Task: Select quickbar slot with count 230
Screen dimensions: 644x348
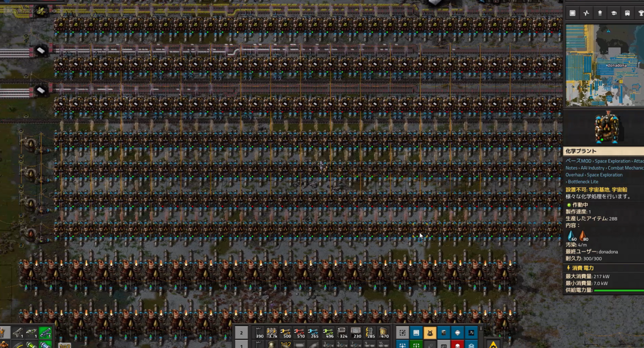Action: [x=357, y=332]
